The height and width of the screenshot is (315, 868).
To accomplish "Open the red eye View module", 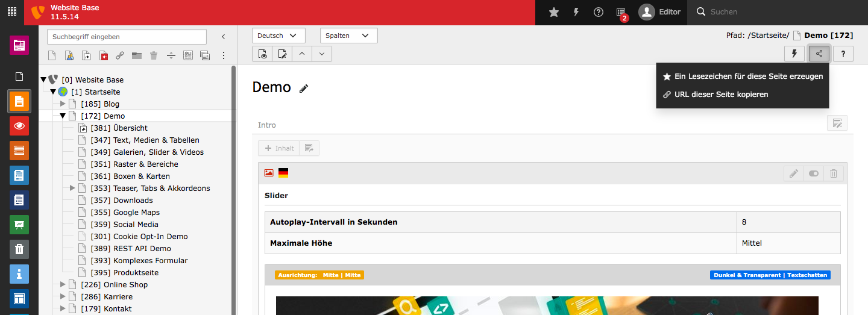I will (x=19, y=126).
